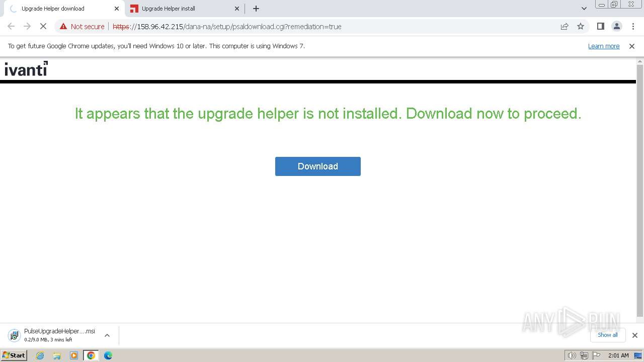Viewport: 644px width, 362px height.
Task: Click the ivanti logo
Action: pyautogui.click(x=26, y=69)
